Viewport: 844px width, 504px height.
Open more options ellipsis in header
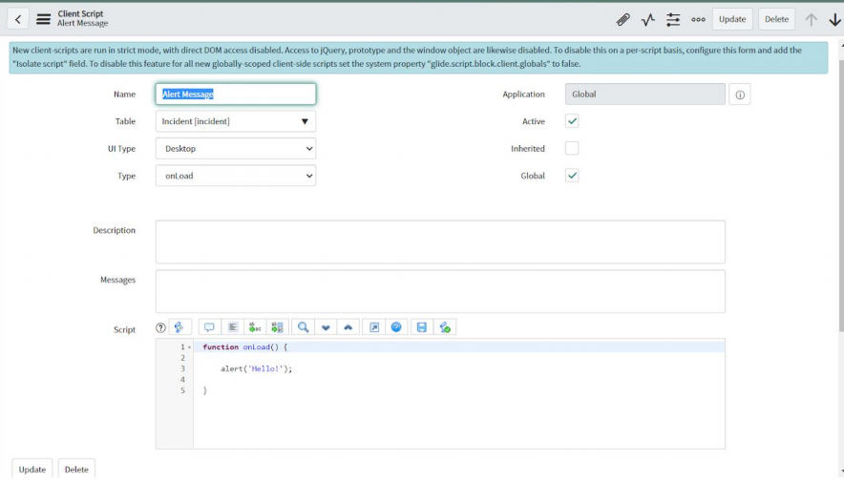[698, 20]
